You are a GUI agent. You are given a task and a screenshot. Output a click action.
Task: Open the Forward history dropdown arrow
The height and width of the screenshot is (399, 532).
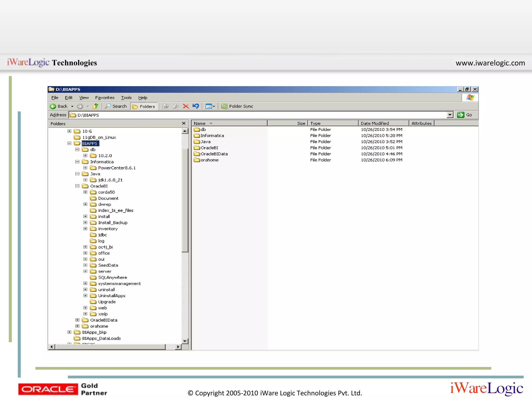point(88,106)
